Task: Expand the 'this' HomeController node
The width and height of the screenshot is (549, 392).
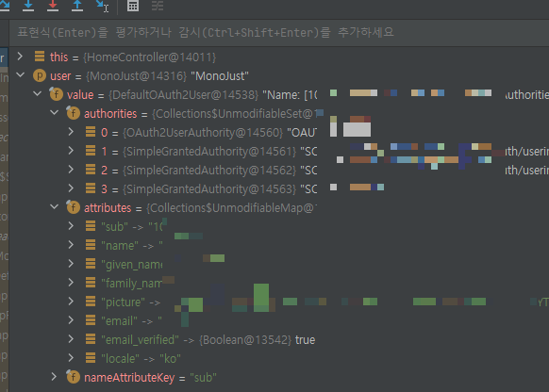Action: [20, 57]
